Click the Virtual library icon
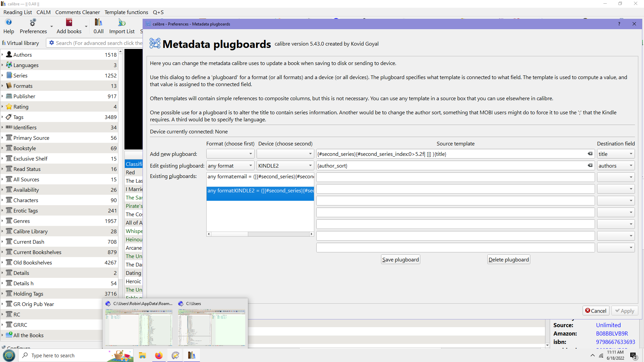644x362 pixels. [4, 43]
